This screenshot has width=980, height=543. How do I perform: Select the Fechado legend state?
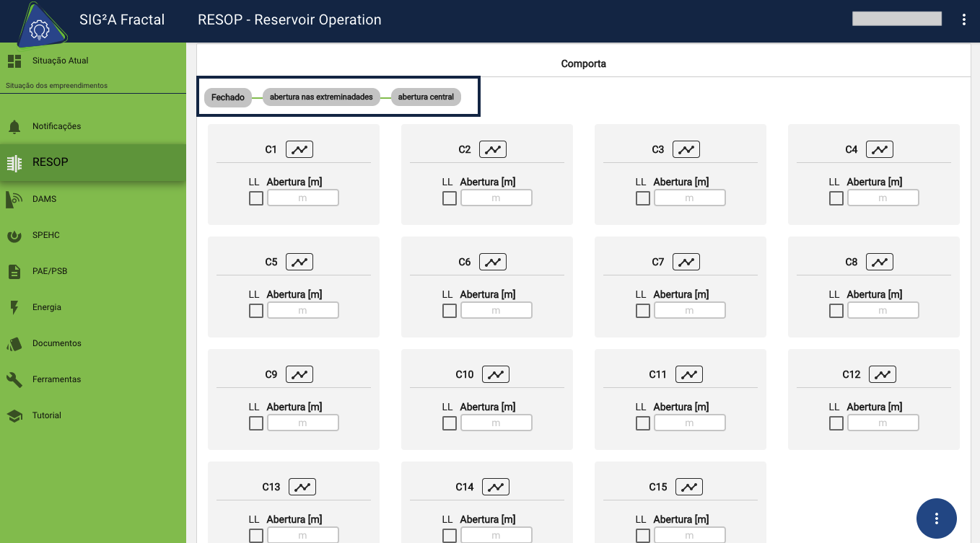coord(228,97)
